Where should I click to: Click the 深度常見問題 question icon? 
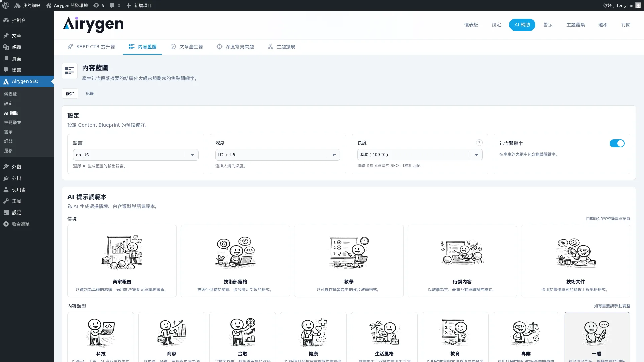point(219,47)
